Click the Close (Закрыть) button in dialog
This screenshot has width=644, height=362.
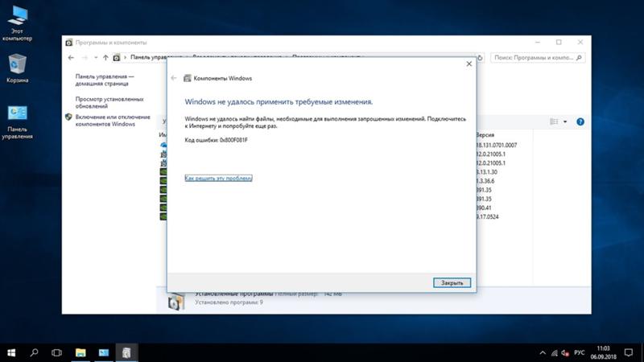click(452, 283)
